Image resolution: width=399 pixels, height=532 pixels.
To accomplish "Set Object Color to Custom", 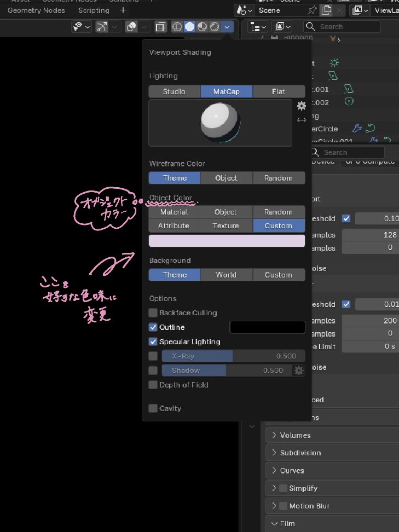I will coord(279,225).
